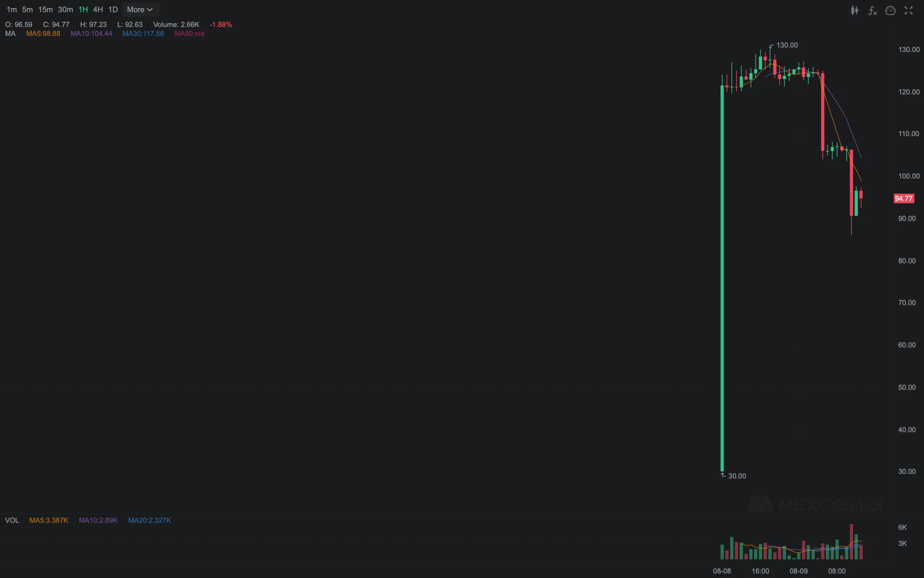
Task: Click the 50.00 price axis label
Action: pyautogui.click(x=907, y=387)
